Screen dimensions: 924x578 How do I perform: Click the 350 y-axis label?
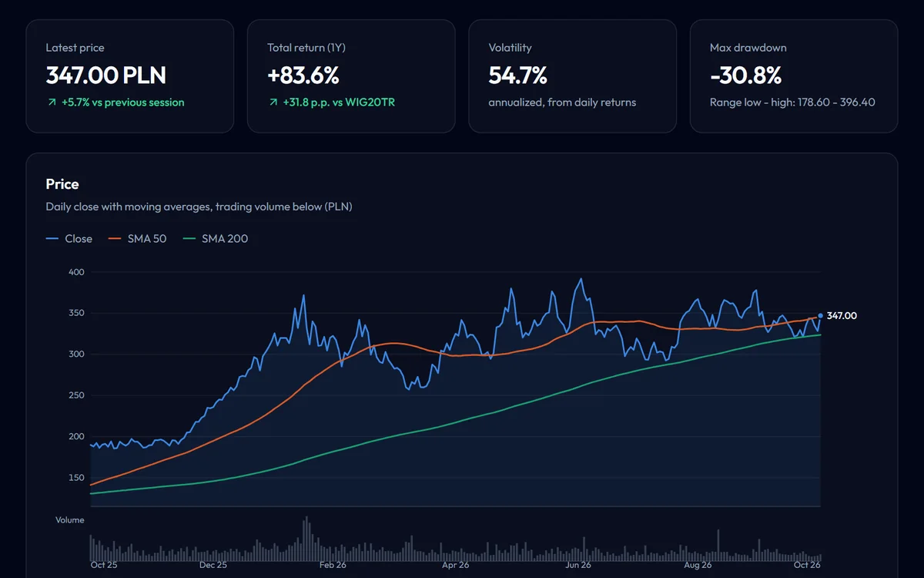point(76,313)
